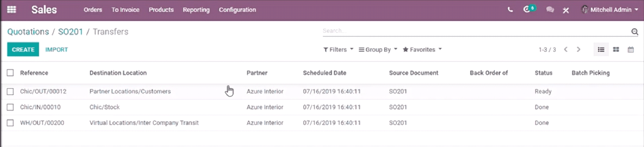Click Done status in Chic/IN/00010 row
The image size is (644, 147).
(x=542, y=107)
